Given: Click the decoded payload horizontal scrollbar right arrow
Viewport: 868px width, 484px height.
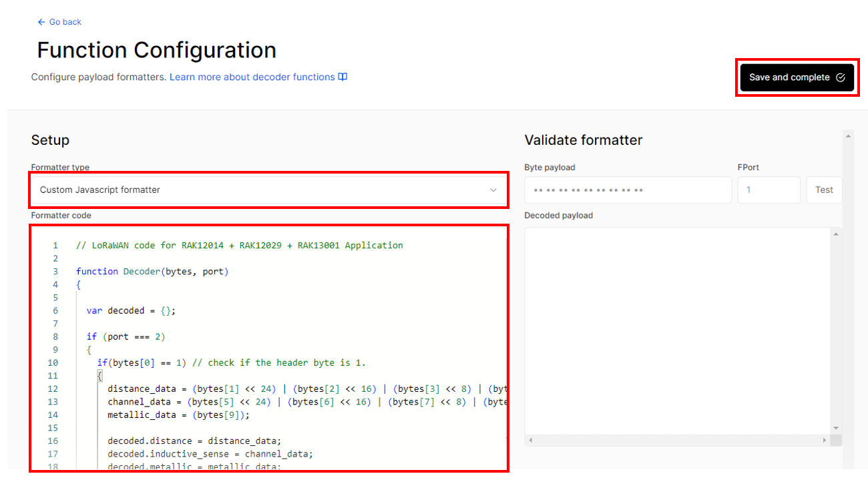Looking at the screenshot, I should point(826,440).
